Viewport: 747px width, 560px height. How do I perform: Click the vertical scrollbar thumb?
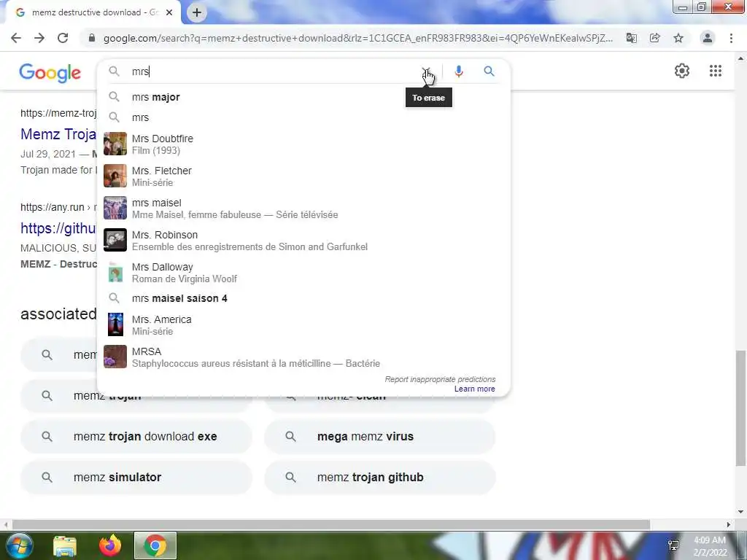click(x=740, y=408)
